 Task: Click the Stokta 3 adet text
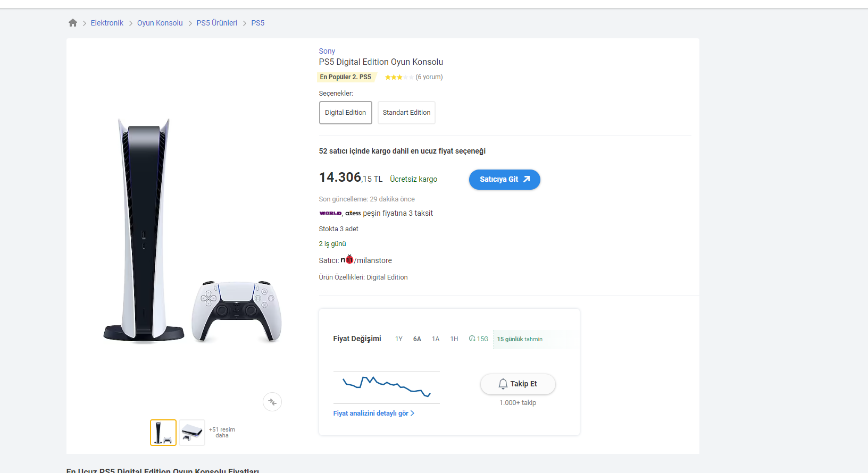[x=339, y=229]
